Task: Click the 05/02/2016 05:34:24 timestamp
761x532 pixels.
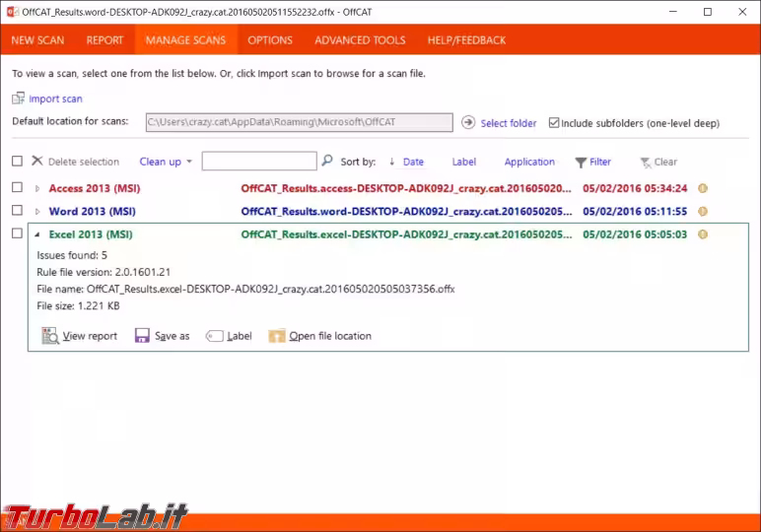Action: 635,188
